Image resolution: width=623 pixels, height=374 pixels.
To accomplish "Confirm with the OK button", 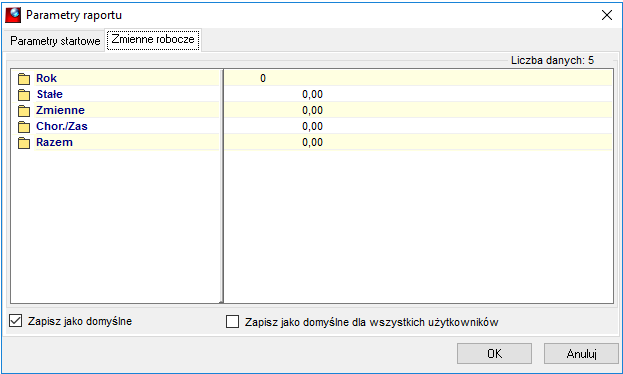I will [x=494, y=353].
